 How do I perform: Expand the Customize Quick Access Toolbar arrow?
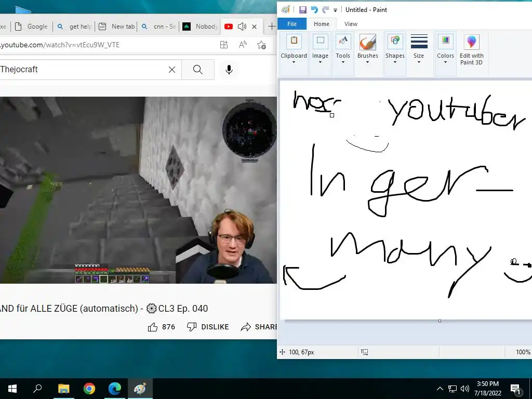335,10
